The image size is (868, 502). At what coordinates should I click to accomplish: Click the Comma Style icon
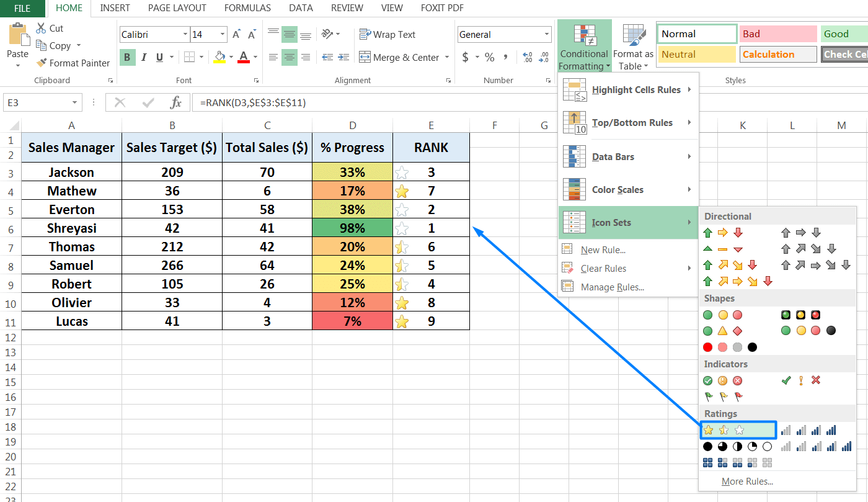[506, 58]
